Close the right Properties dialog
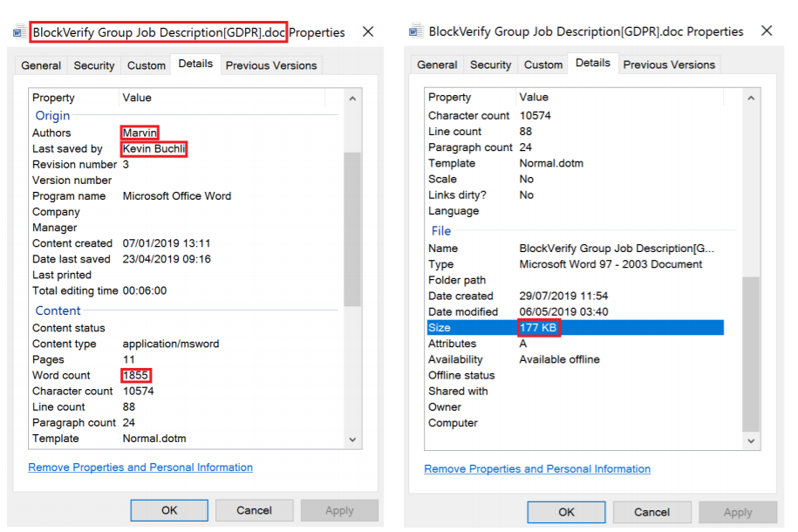The width and height of the screenshot is (798, 532). click(x=767, y=31)
